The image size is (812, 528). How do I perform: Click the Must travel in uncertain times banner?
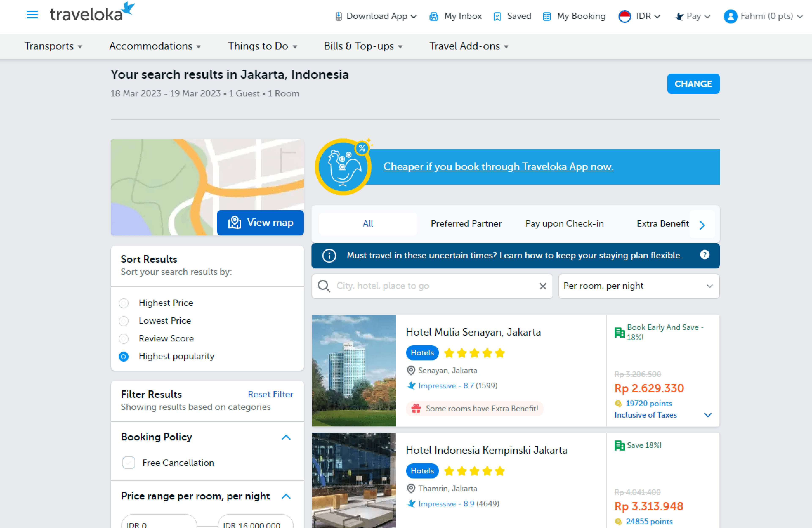click(516, 256)
